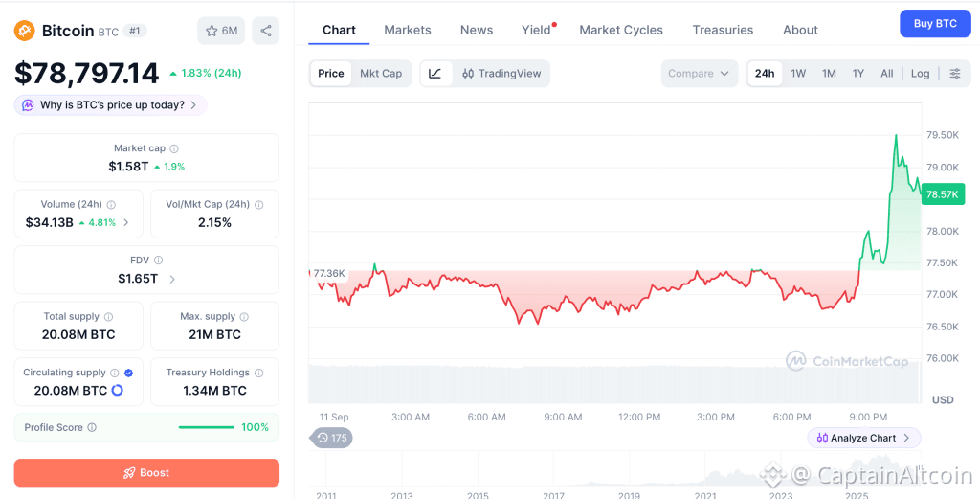
Task: Switch to the Treasuries tab
Action: pos(723,30)
